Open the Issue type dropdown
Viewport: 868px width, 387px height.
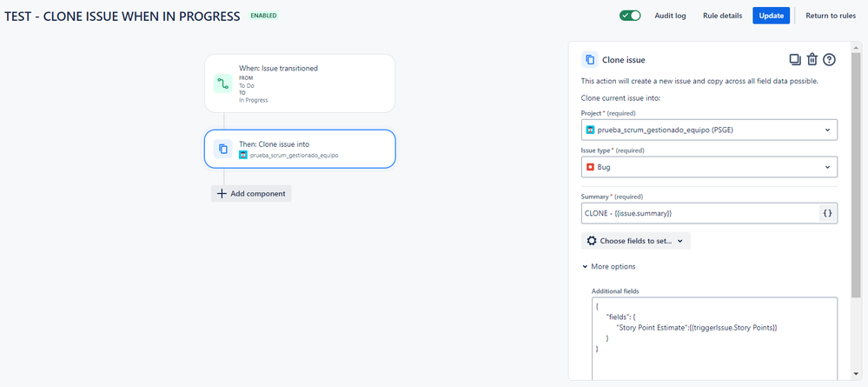click(709, 167)
